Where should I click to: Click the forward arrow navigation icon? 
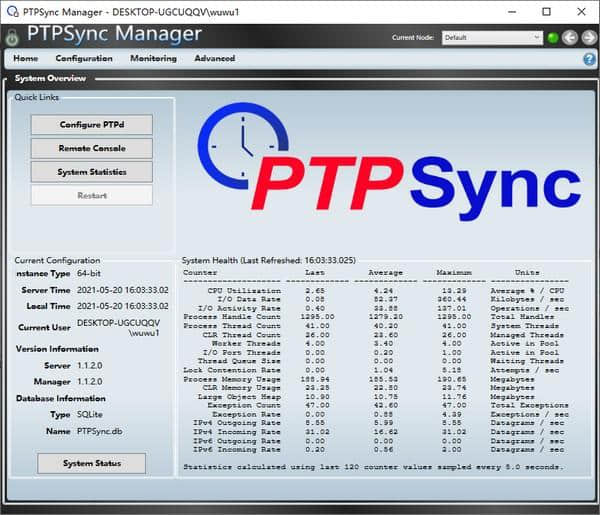[587, 37]
